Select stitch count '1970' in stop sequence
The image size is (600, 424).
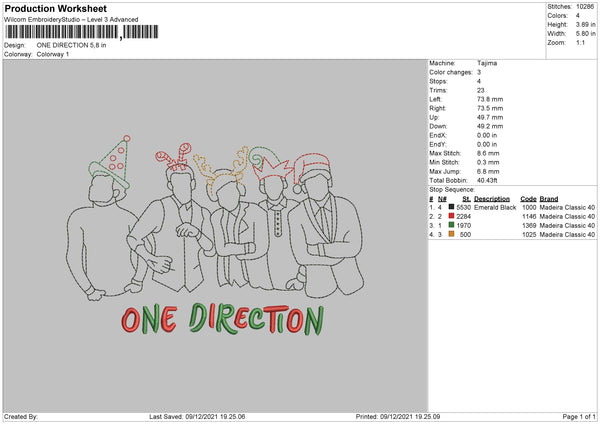463,225
